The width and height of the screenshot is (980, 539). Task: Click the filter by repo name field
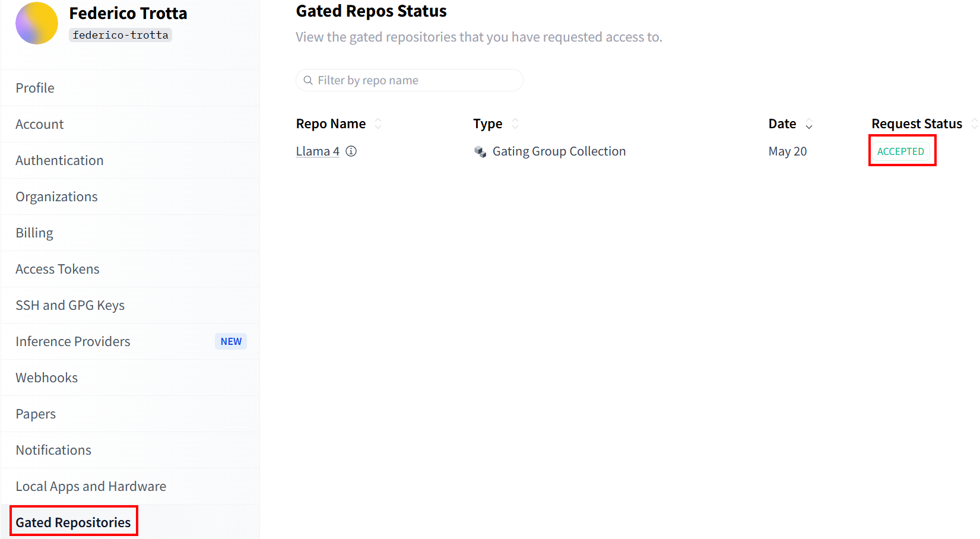tap(409, 80)
